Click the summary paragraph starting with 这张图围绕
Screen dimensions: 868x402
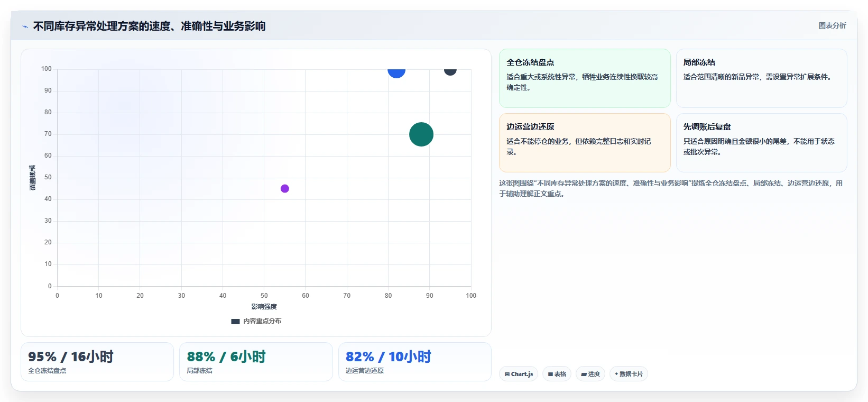(671, 188)
